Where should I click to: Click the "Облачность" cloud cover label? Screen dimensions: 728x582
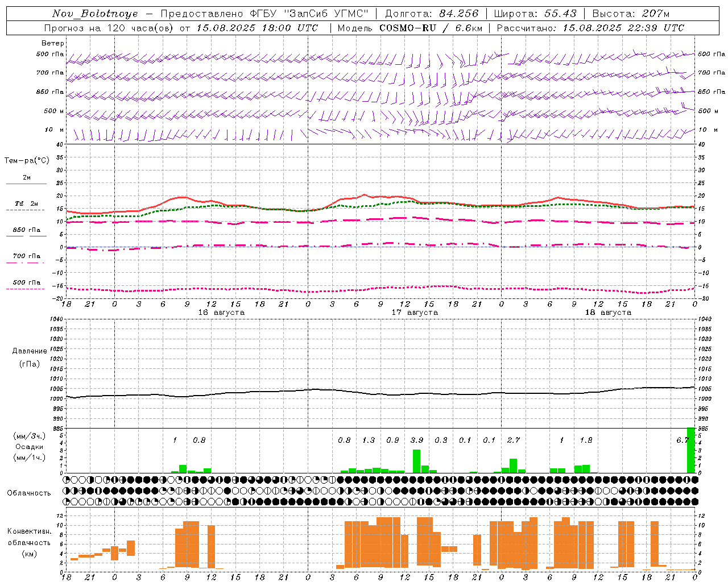(x=29, y=493)
